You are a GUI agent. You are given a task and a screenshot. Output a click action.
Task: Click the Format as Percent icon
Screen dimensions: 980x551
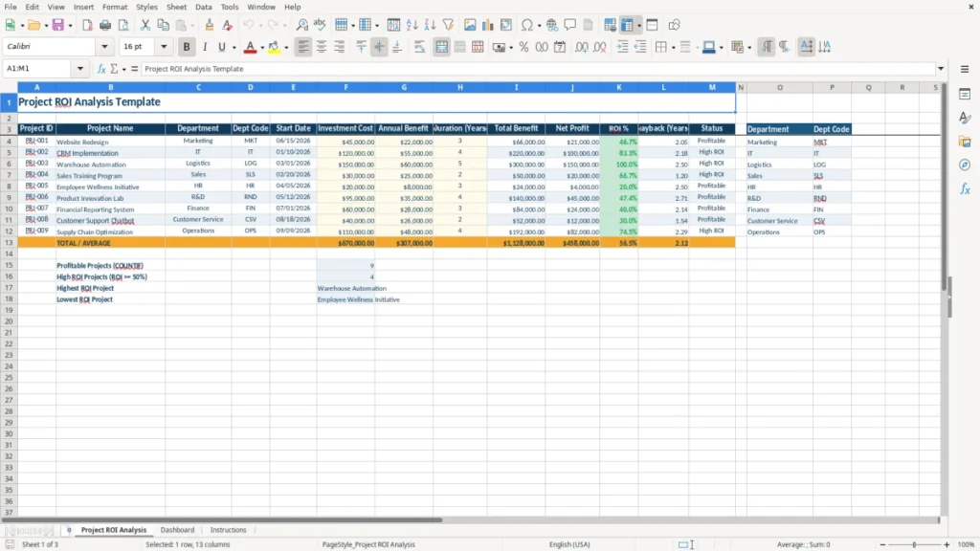pyautogui.click(x=523, y=47)
